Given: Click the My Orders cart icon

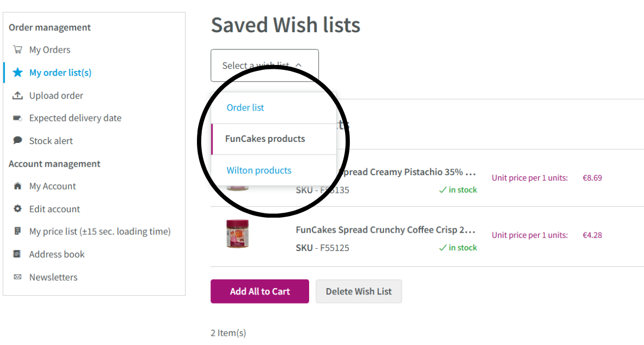Looking at the screenshot, I should (18, 50).
